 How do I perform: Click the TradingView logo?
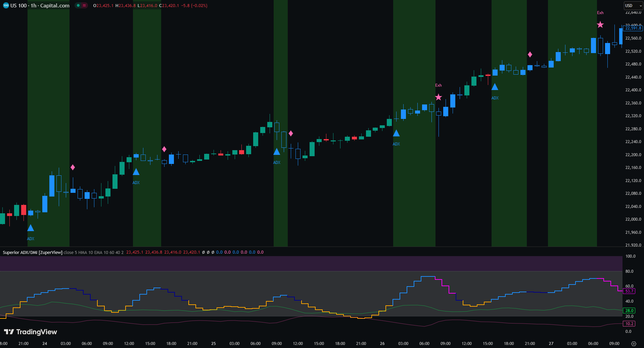click(x=31, y=332)
